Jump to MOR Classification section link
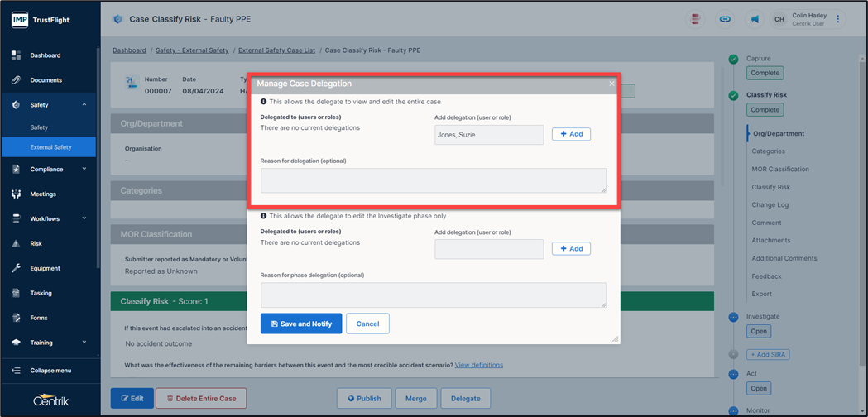Image resolution: width=868 pixels, height=417 pixels. point(780,170)
